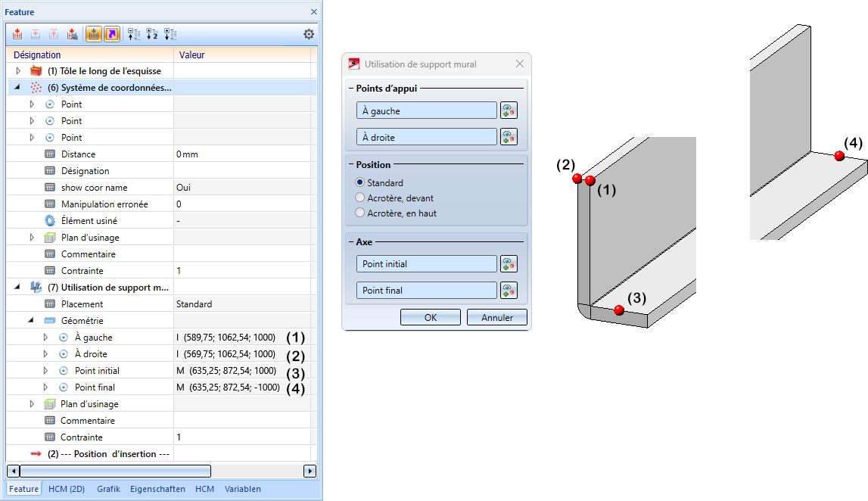The width and height of the screenshot is (868, 501).
Task: Select the Feature tab
Action: [x=23, y=489]
